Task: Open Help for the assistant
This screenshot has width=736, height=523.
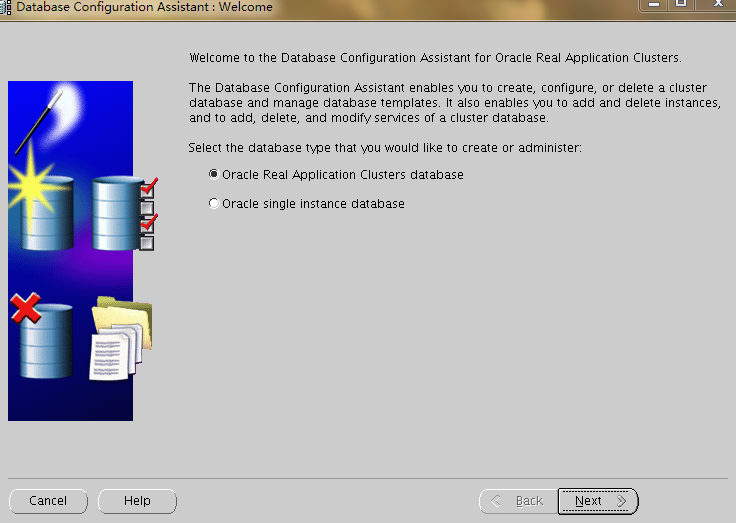Action: click(137, 501)
